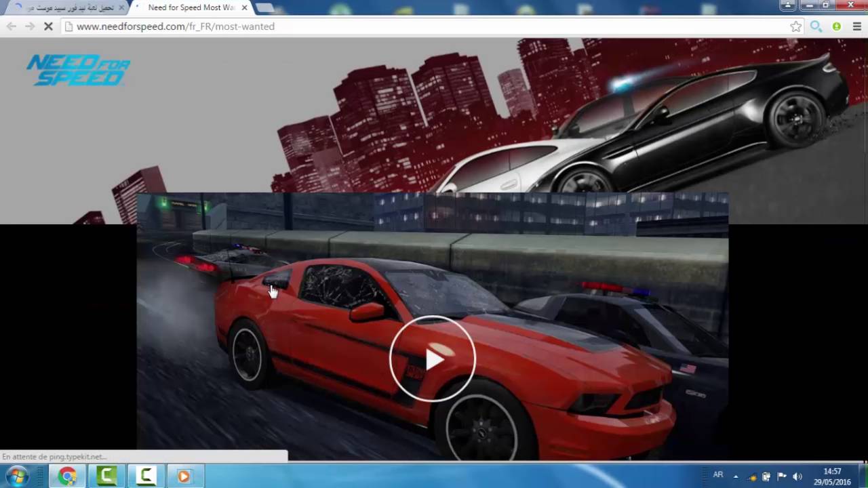
Task: Open the Action Center flag icon
Action: [x=781, y=476]
